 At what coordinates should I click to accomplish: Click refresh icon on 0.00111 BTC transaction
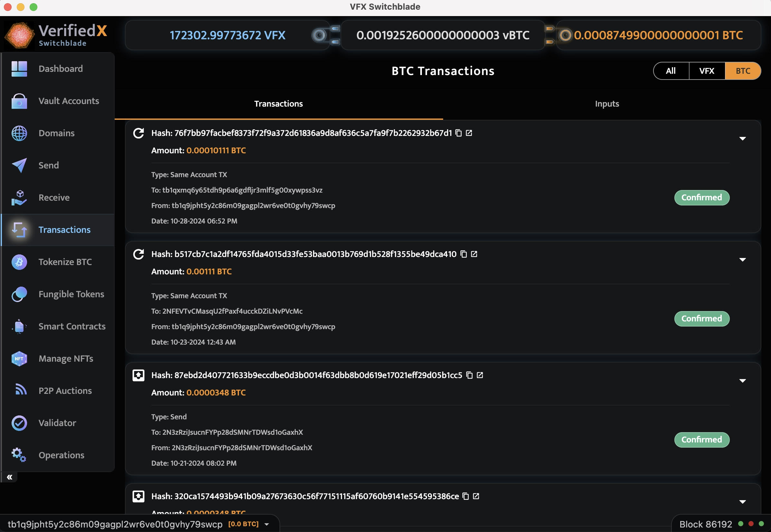coord(138,254)
